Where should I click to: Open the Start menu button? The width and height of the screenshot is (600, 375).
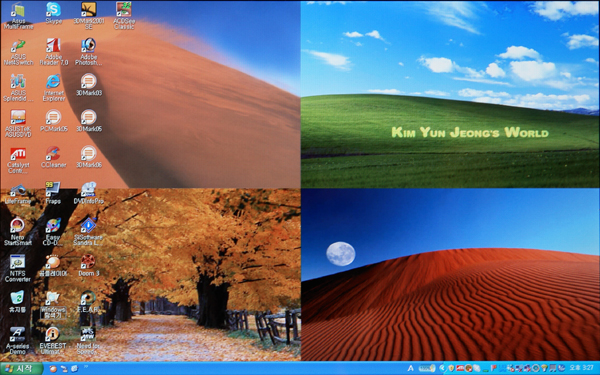tap(22, 368)
